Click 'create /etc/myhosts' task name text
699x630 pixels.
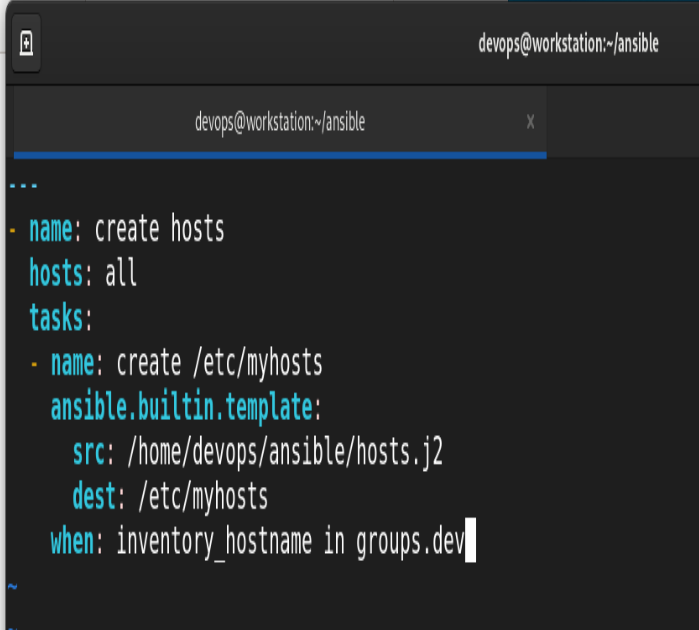pos(219,363)
